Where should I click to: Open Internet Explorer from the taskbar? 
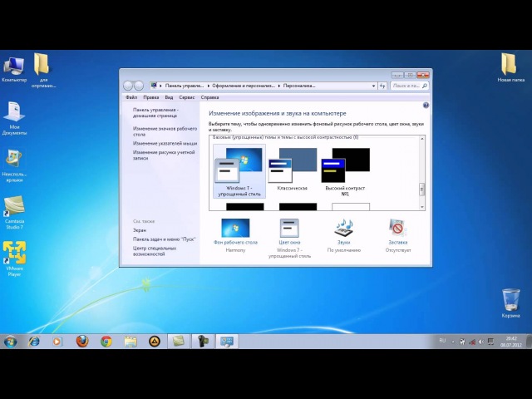[34, 341]
